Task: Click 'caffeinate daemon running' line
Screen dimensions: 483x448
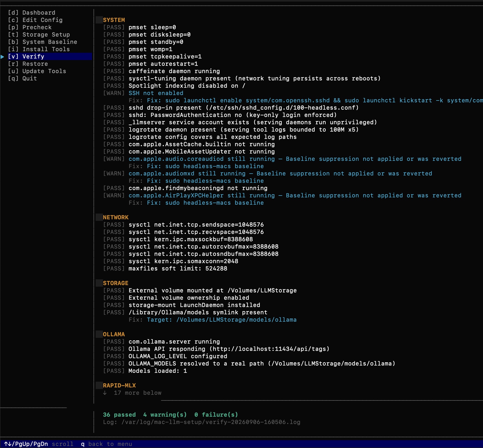Action: click(x=162, y=71)
